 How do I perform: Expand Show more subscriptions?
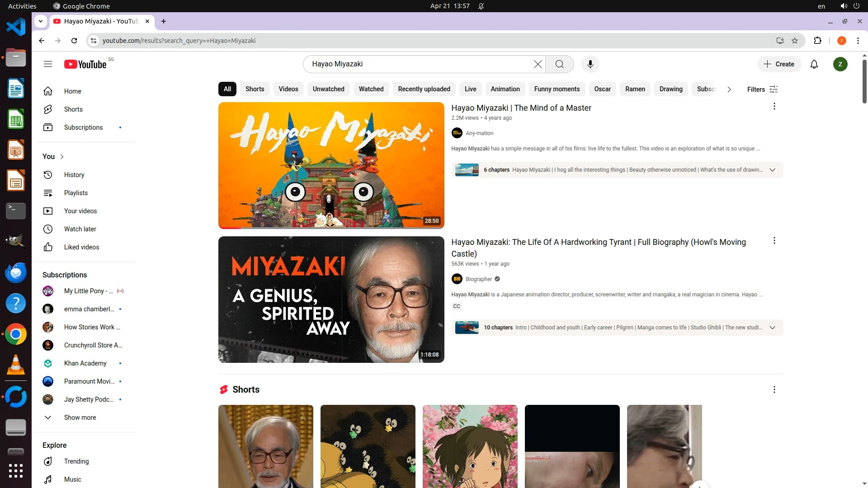[x=80, y=418]
